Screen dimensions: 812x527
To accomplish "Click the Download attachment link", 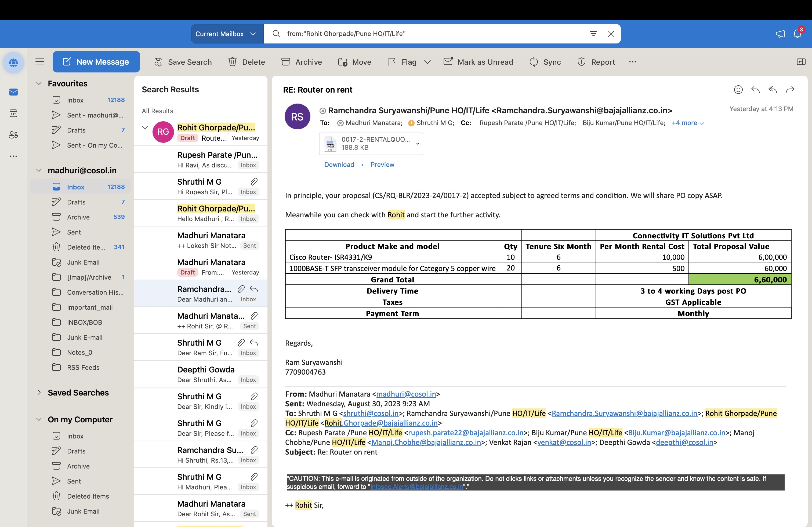I will point(339,165).
